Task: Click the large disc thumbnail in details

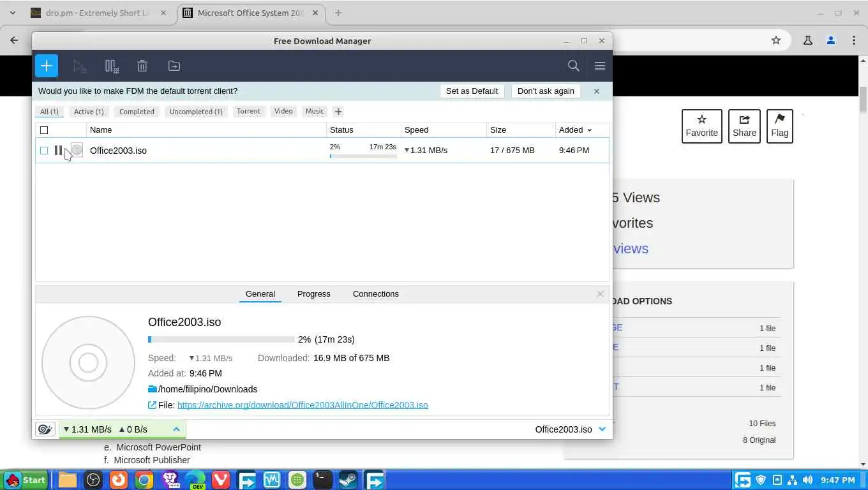Action: 88,362
